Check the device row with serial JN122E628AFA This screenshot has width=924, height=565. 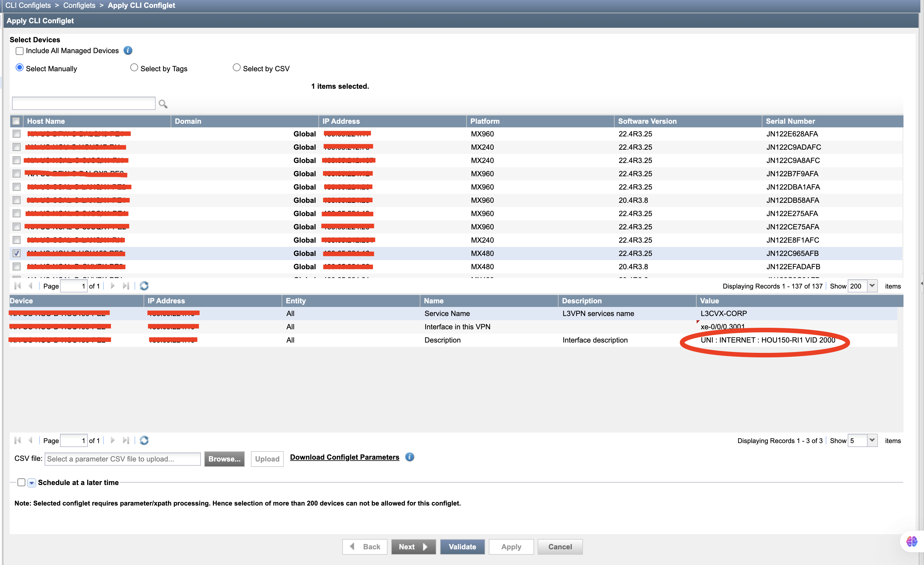[x=17, y=134]
